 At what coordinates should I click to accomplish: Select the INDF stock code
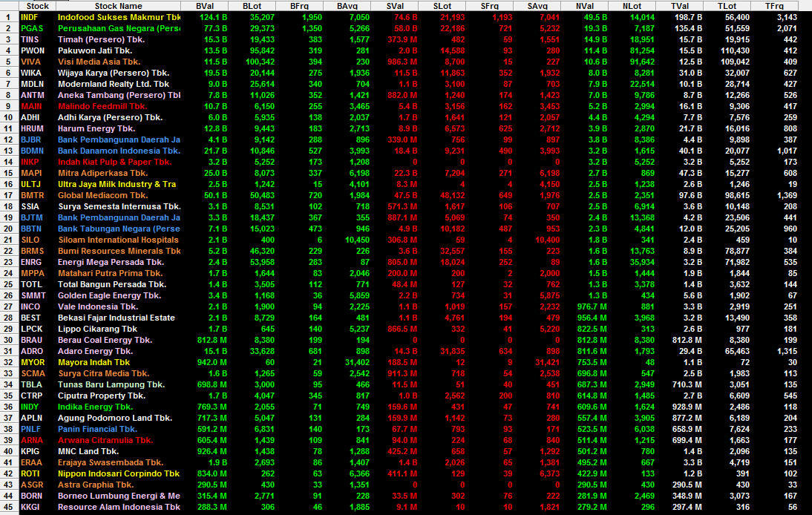coord(29,17)
